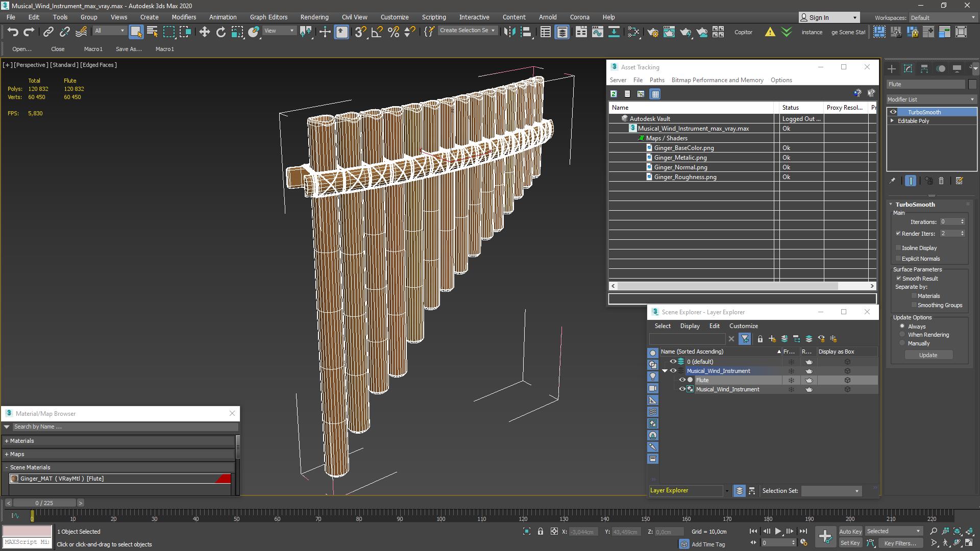Click the Update button
Image resolution: width=980 pixels, height=551 pixels.
(928, 355)
